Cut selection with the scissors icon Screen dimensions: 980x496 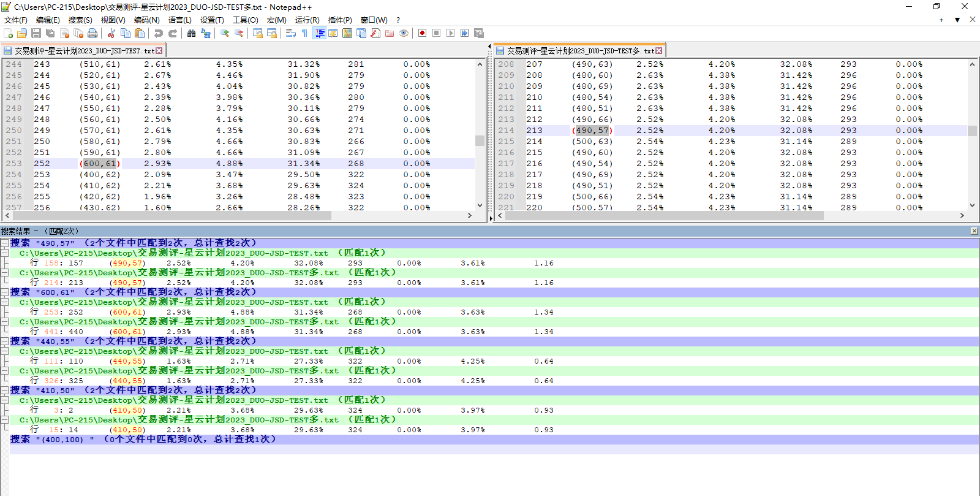pos(111,33)
